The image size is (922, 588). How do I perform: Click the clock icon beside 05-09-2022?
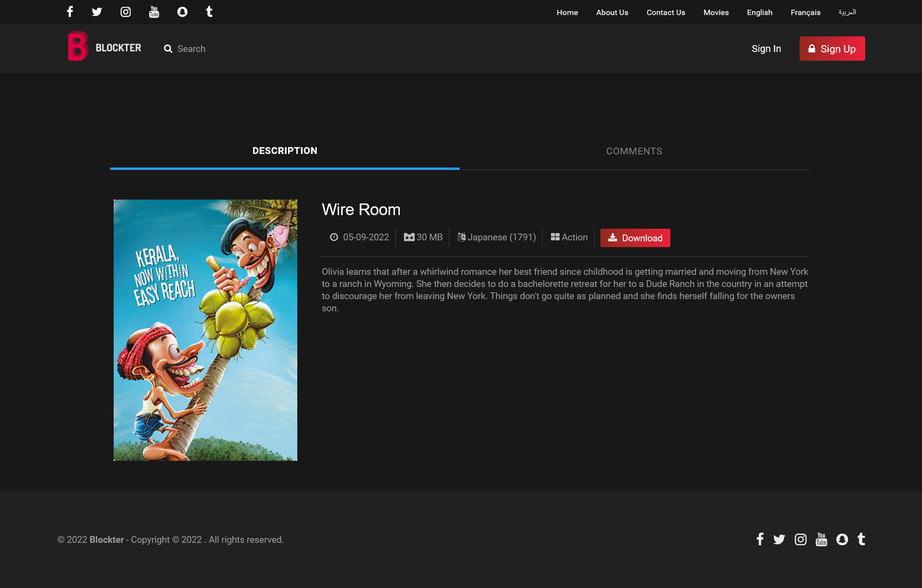click(x=334, y=237)
